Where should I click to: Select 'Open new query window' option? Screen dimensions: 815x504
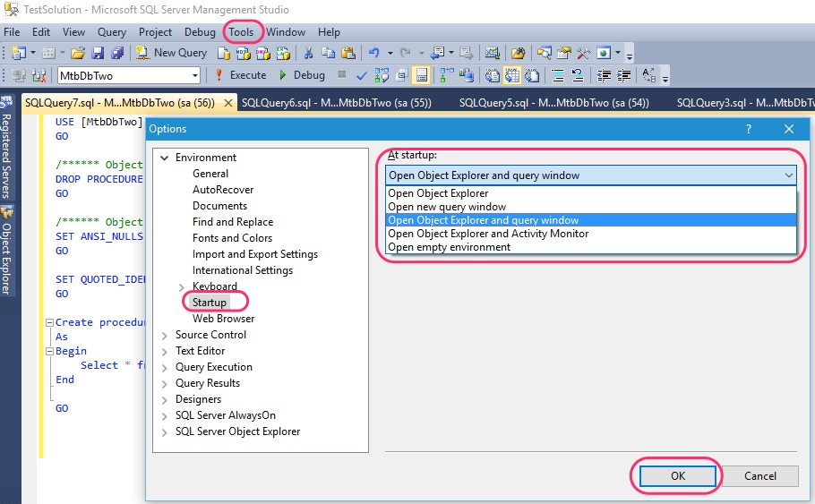click(591, 207)
